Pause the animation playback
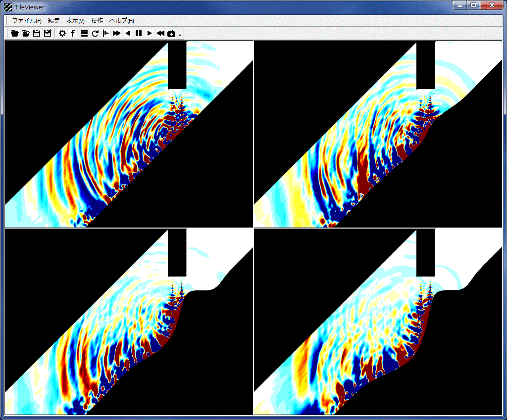The image size is (507, 420). pos(138,33)
